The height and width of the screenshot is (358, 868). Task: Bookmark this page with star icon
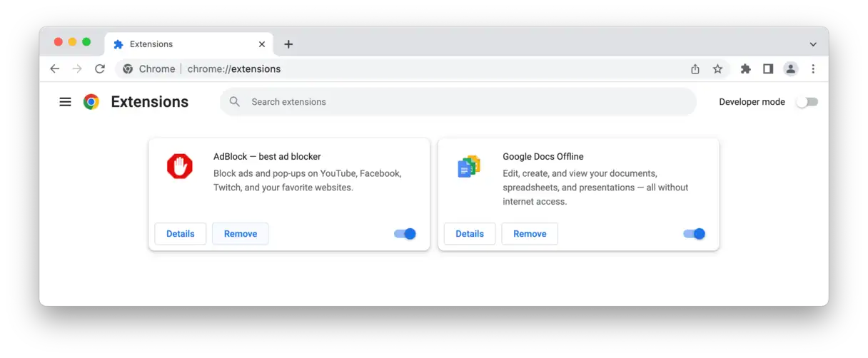click(x=717, y=69)
